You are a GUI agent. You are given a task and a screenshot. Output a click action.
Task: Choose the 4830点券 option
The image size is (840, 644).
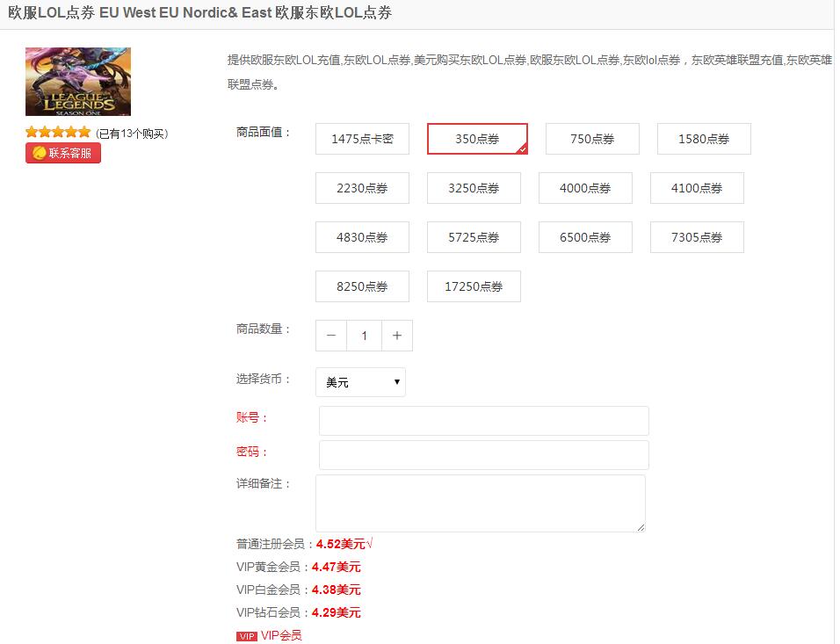pos(362,237)
